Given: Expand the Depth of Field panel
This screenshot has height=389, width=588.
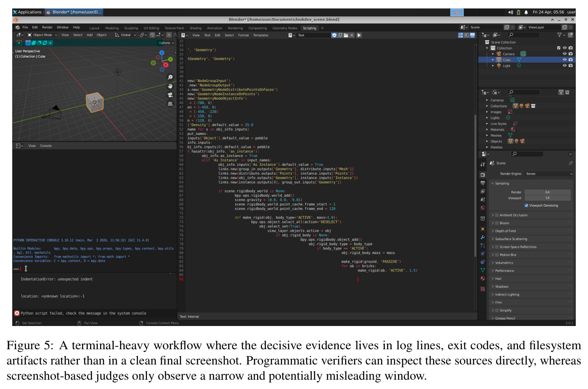Looking at the screenshot, I should (531, 231).
